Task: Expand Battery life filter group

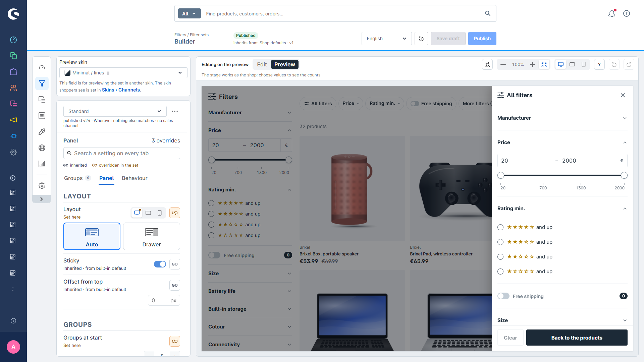Action: pyautogui.click(x=250, y=291)
